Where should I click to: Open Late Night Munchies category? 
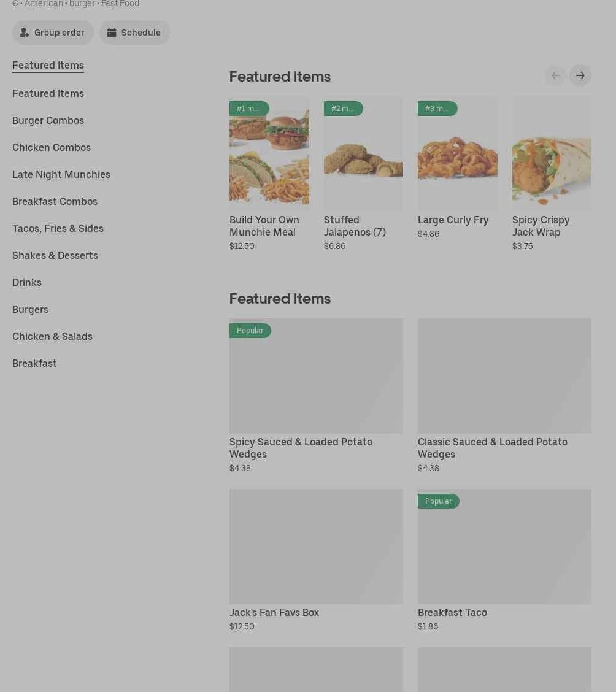(61, 174)
